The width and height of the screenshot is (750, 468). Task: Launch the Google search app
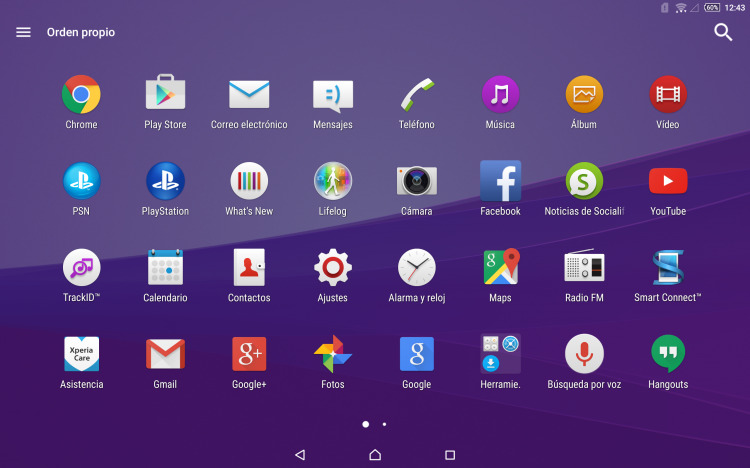(417, 354)
